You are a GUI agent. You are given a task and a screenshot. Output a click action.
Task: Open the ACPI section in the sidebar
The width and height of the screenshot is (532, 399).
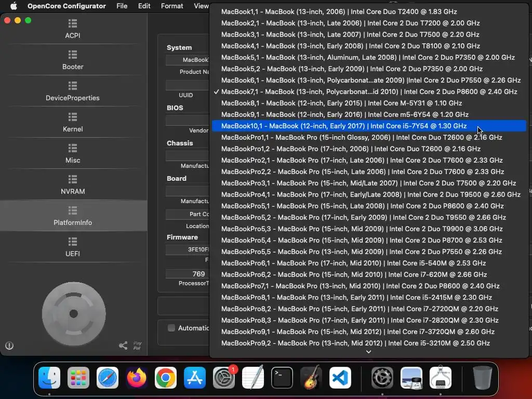click(73, 29)
